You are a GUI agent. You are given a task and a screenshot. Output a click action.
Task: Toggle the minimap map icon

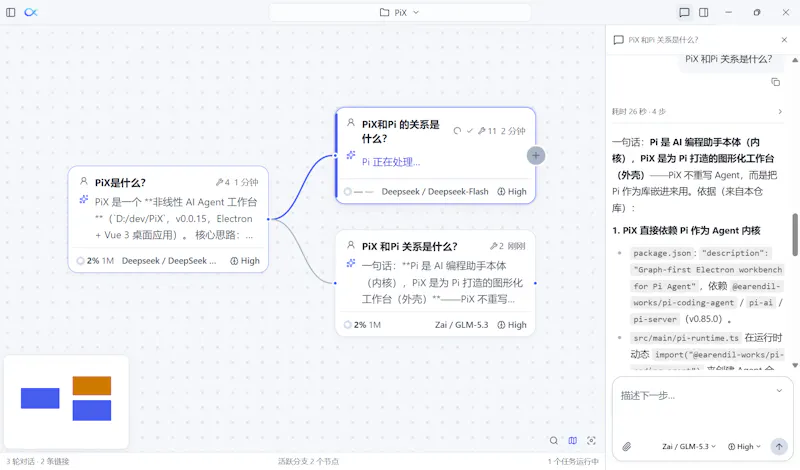tap(572, 440)
